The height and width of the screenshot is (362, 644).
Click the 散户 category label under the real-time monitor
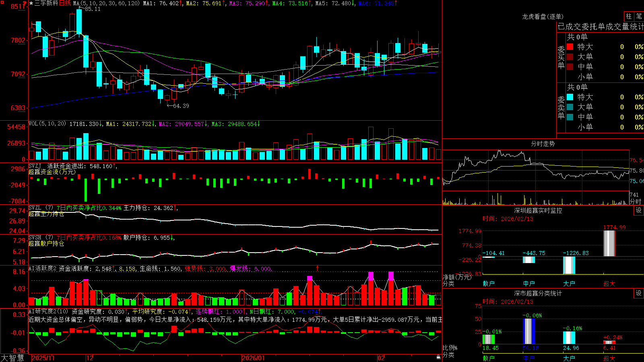pos(489,284)
